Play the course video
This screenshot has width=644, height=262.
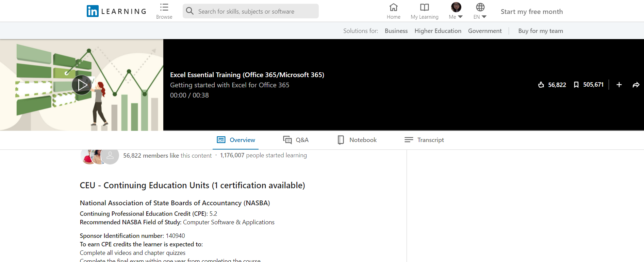(82, 85)
